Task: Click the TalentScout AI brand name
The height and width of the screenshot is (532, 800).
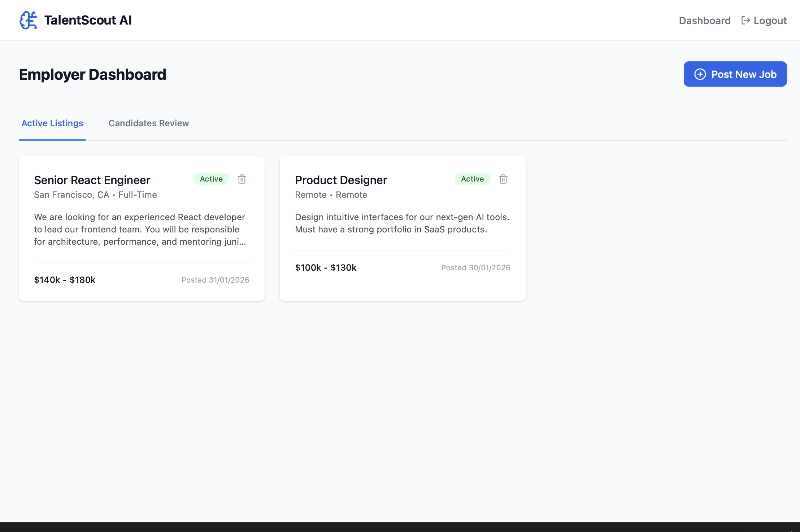Action: 88,20
